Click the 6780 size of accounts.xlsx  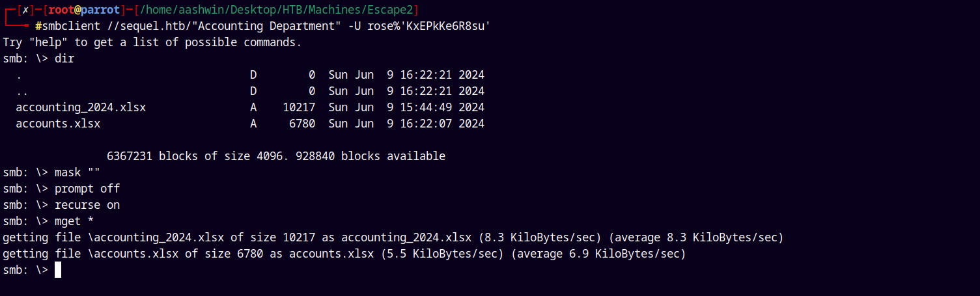point(302,124)
